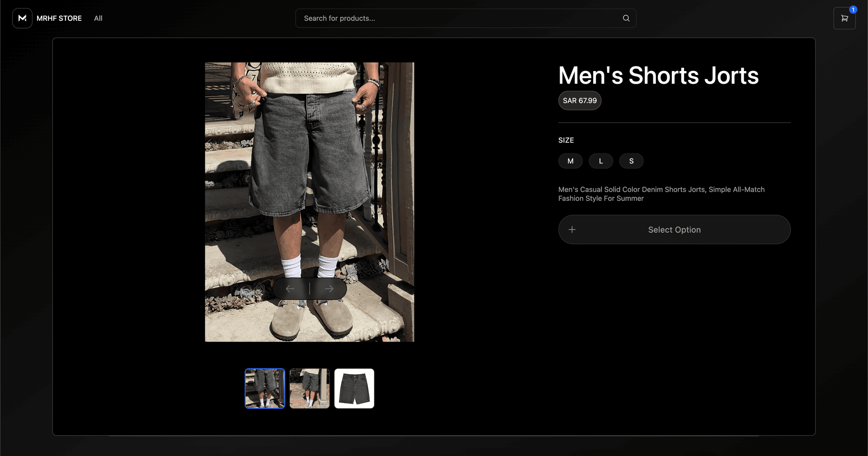Image resolution: width=868 pixels, height=456 pixels.
Task: Select the middle product thumbnail
Action: (x=309, y=388)
